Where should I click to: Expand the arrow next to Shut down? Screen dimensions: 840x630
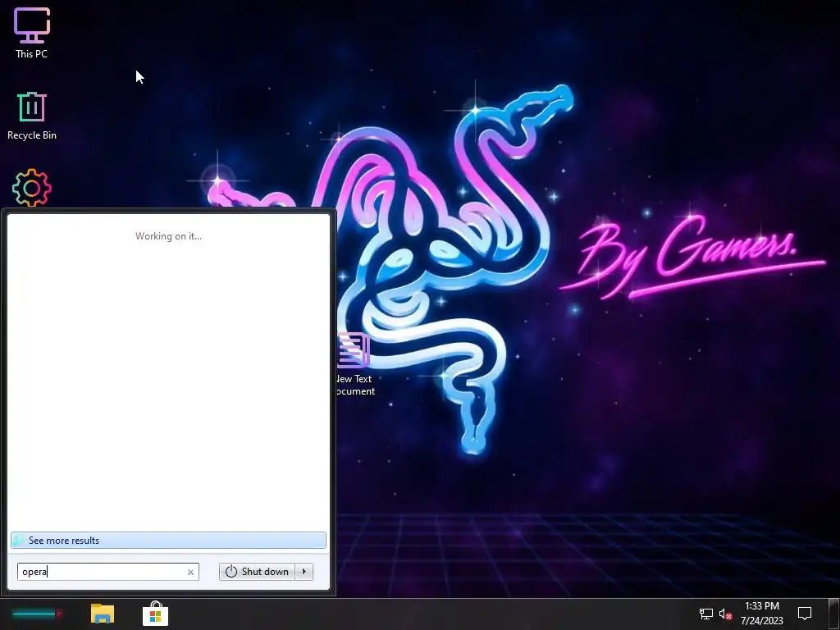point(304,572)
